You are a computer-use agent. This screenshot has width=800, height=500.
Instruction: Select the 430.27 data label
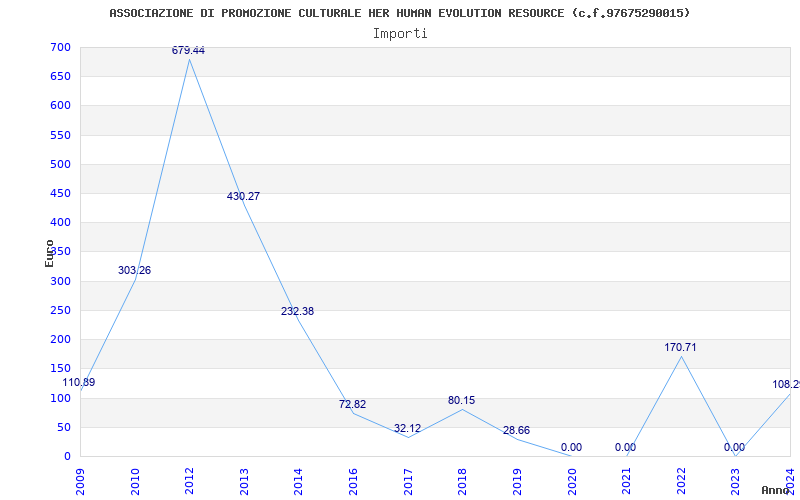pos(243,196)
